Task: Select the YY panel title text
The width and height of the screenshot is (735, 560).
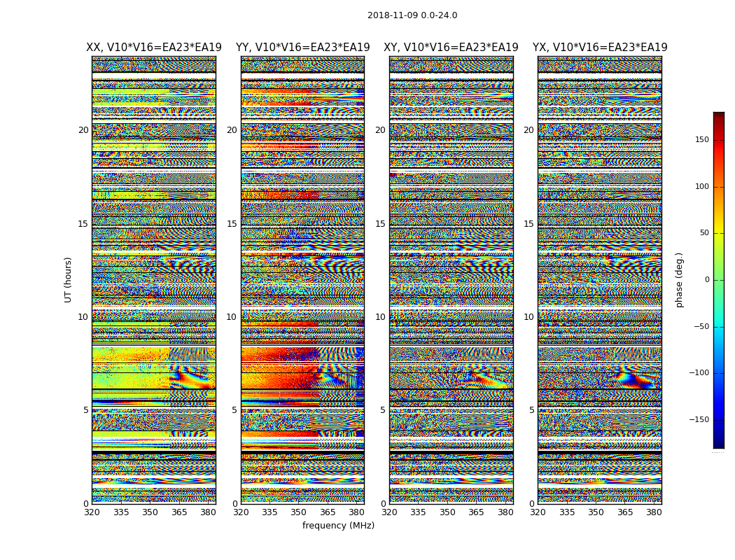Action: 302,48
